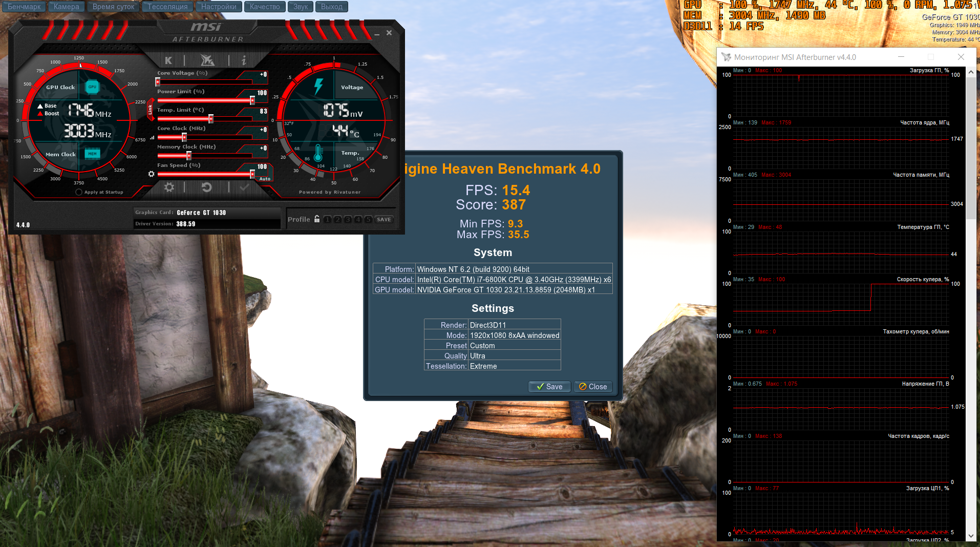Click the Скорость кулера, % graph label

click(923, 280)
